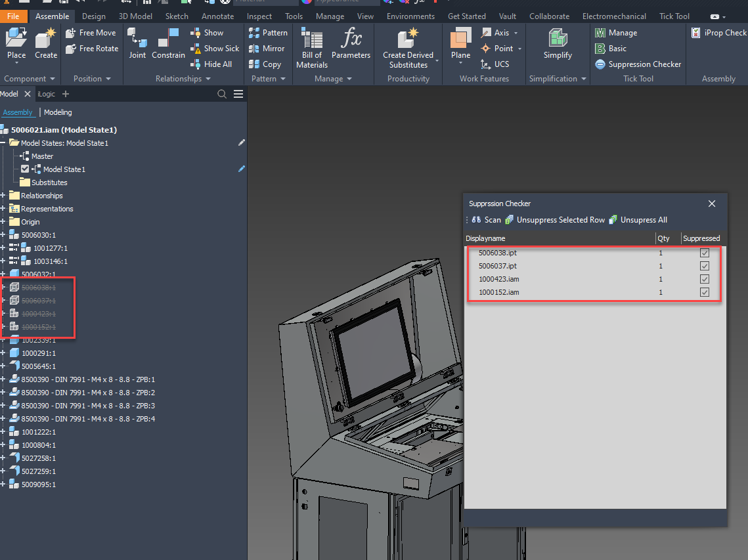Click Create Derived Substitutes
748x560 pixels.
[408, 48]
